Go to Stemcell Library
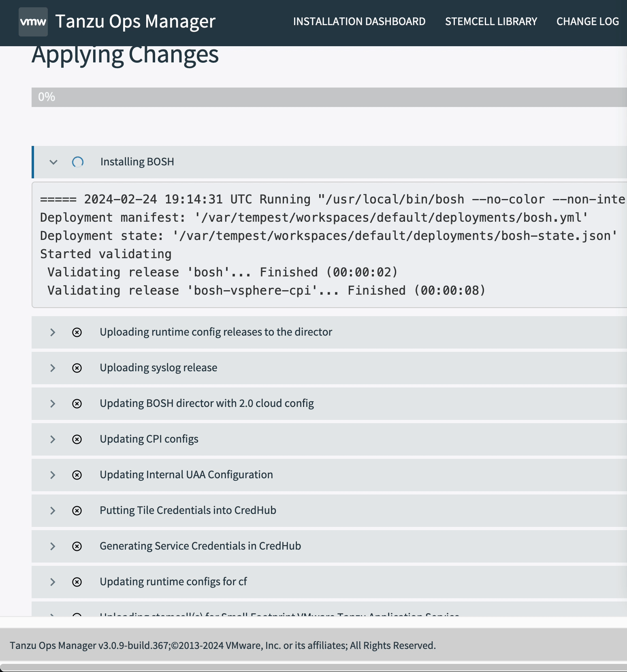The height and width of the screenshot is (672, 627). click(491, 21)
